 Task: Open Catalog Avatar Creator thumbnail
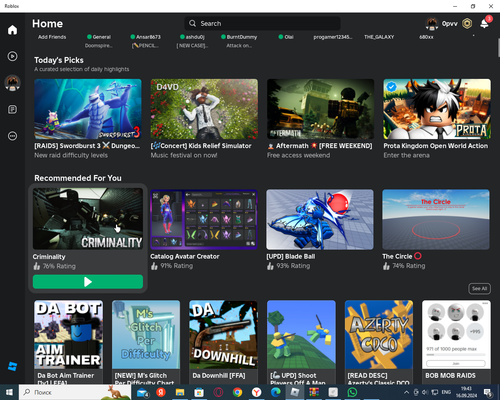(x=204, y=220)
